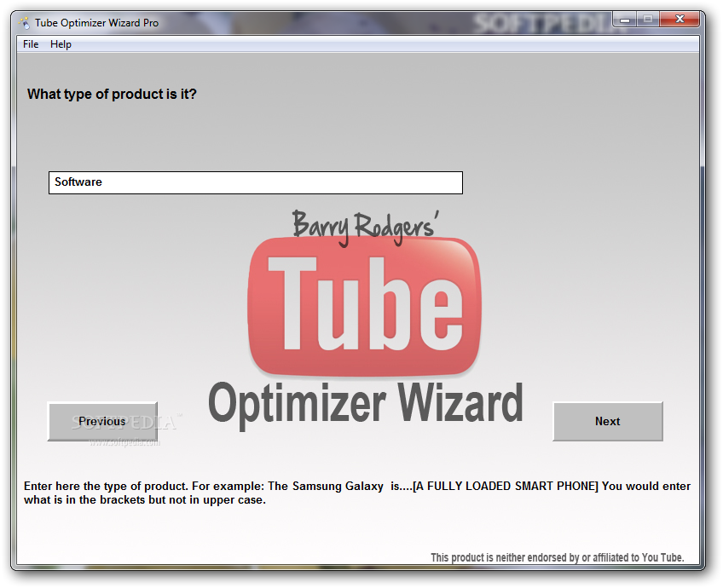Click the product type text field containing Software
This screenshot has width=723, height=588.
(256, 182)
